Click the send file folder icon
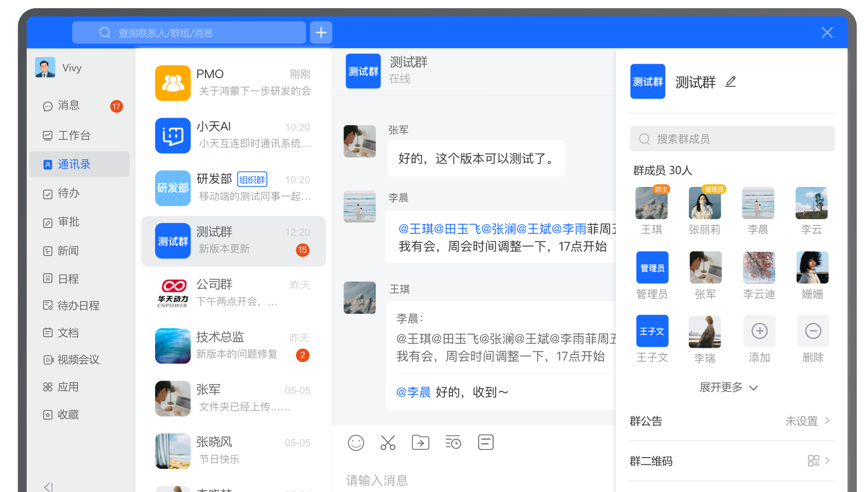868x492 pixels. tap(421, 442)
